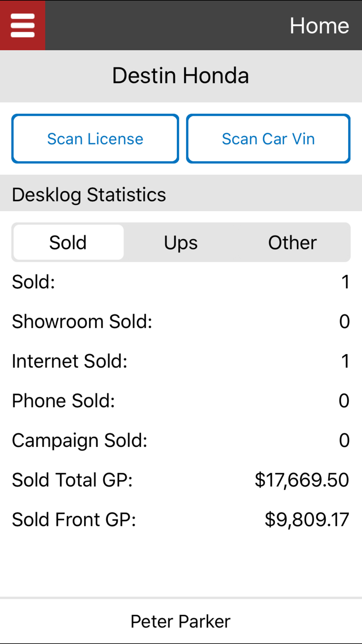The height and width of the screenshot is (644, 362).
Task: Tap the Scan Car Vin button
Action: pyautogui.click(x=268, y=139)
